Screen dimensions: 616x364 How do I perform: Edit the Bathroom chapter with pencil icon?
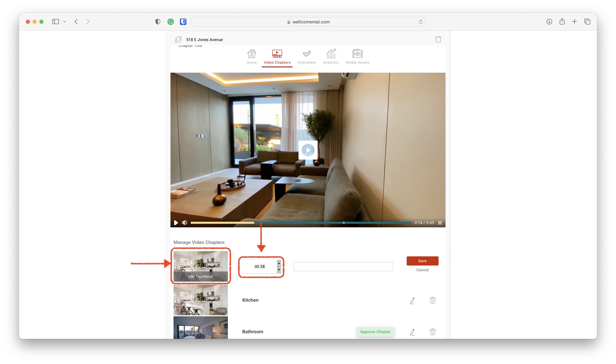[x=412, y=332]
